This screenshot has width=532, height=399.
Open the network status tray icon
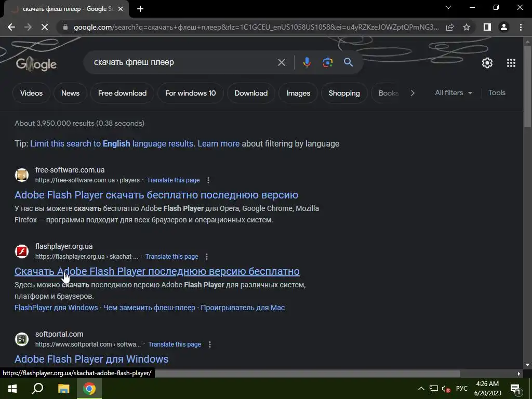(434, 389)
